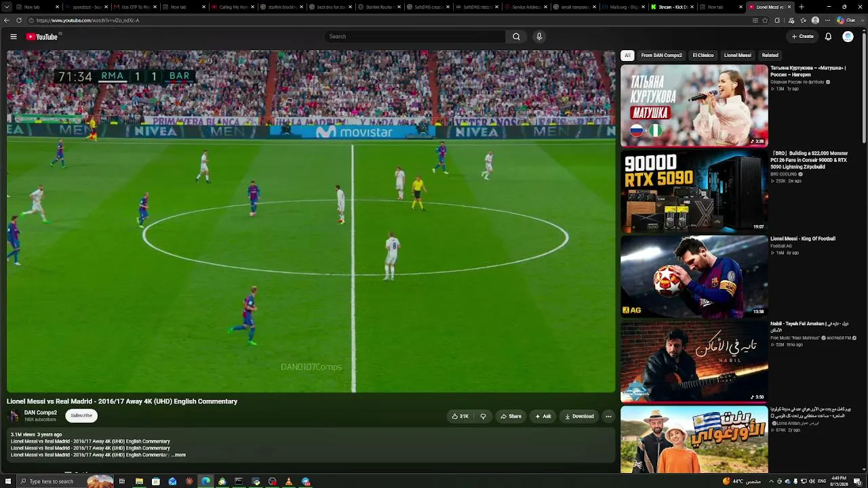Expand the Copilot Chat sidebar chevron

pyautogui.click(x=861, y=20)
